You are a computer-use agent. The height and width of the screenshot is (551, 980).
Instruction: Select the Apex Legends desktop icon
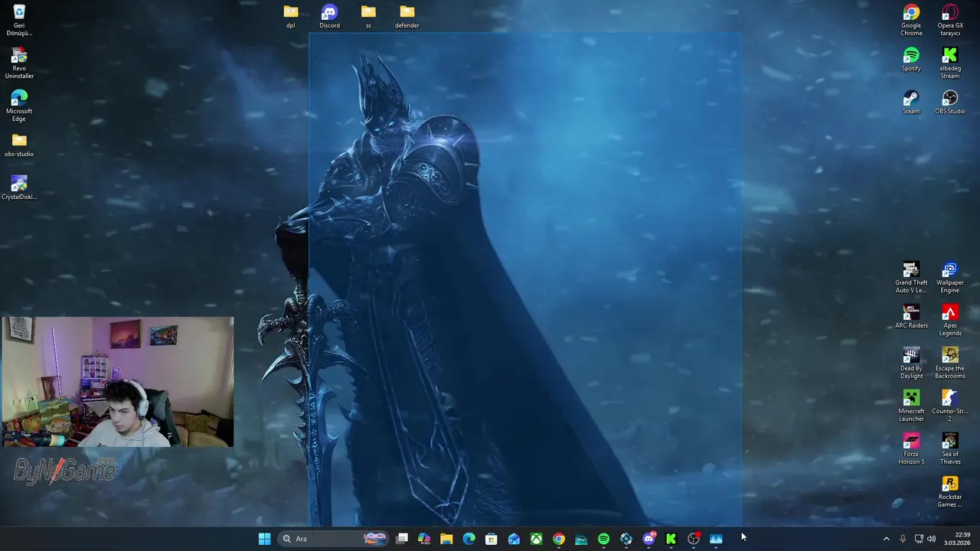pos(950,320)
